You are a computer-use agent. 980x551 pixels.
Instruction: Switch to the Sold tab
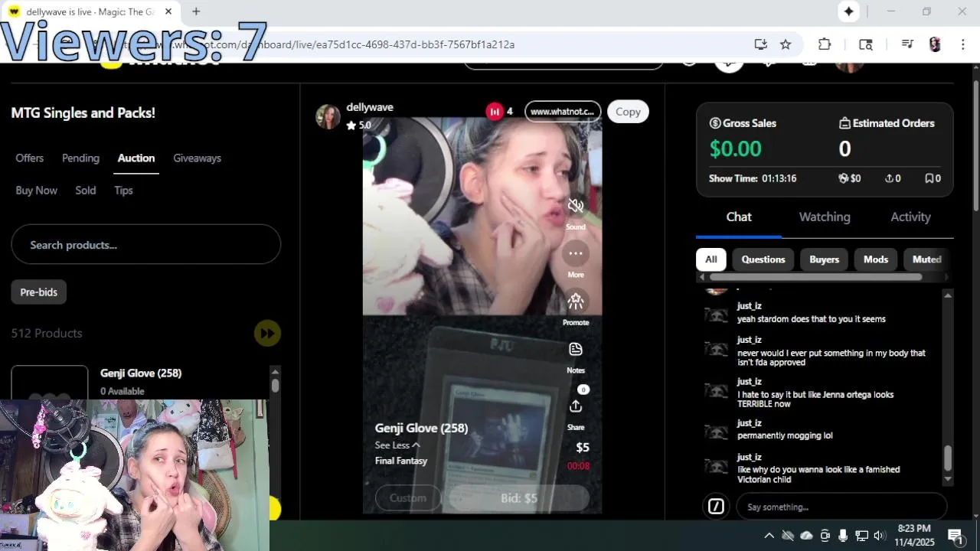pos(86,190)
